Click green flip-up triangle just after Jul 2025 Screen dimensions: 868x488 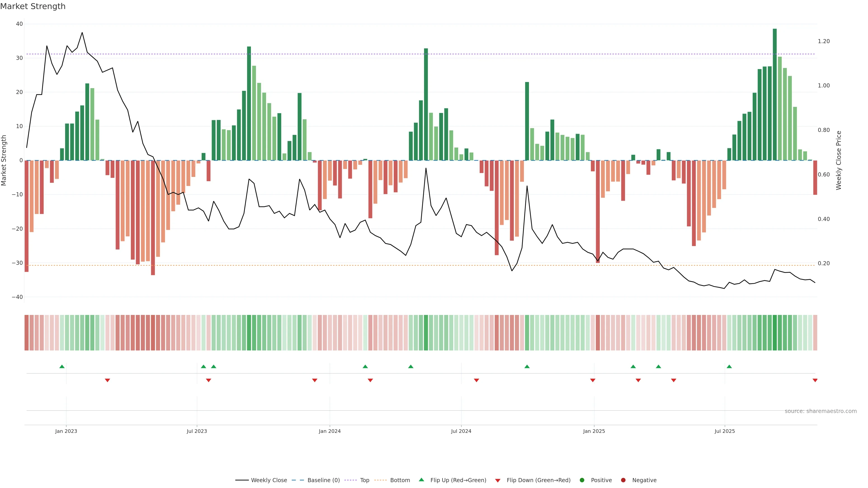tap(729, 366)
